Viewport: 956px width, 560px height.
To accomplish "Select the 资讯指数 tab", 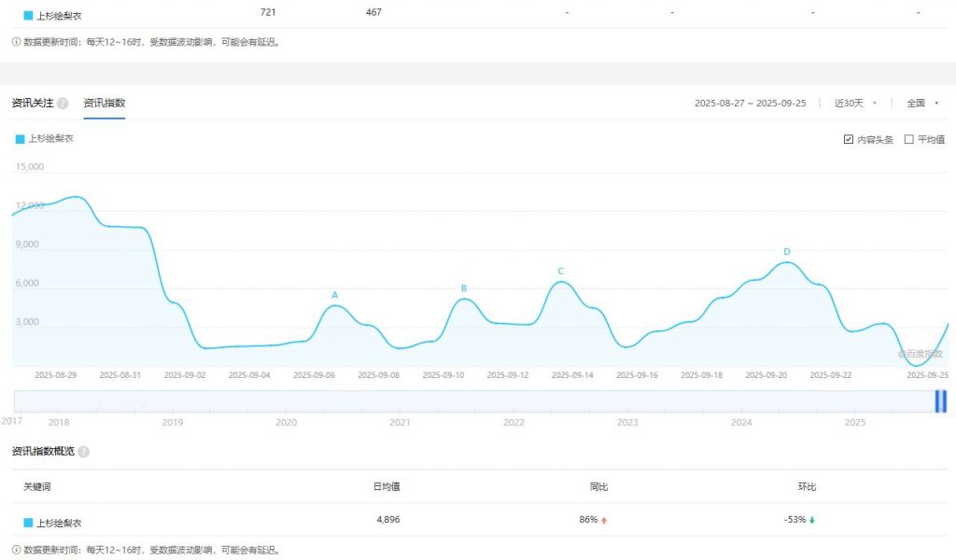I will coord(104,104).
